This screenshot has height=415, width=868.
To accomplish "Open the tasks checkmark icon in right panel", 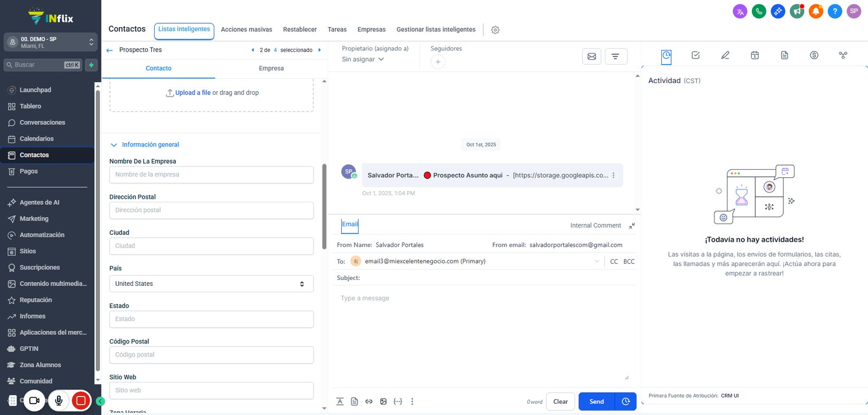I will (x=695, y=55).
